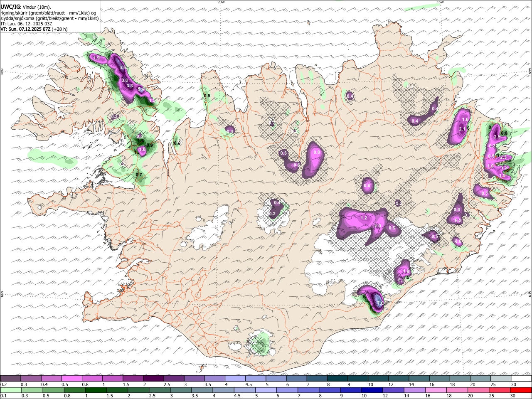Click the 'UWC/IG' title text
This screenshot has height=399, width=532.
[10, 7]
